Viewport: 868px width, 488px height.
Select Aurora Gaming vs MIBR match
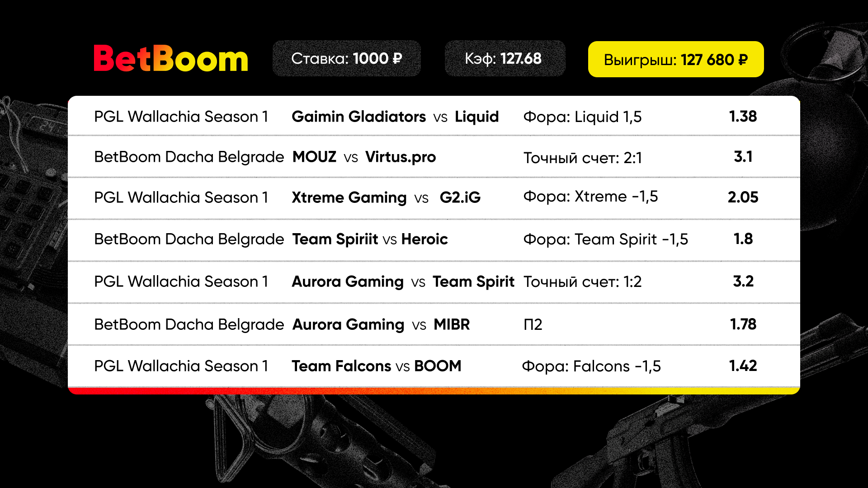(381, 324)
